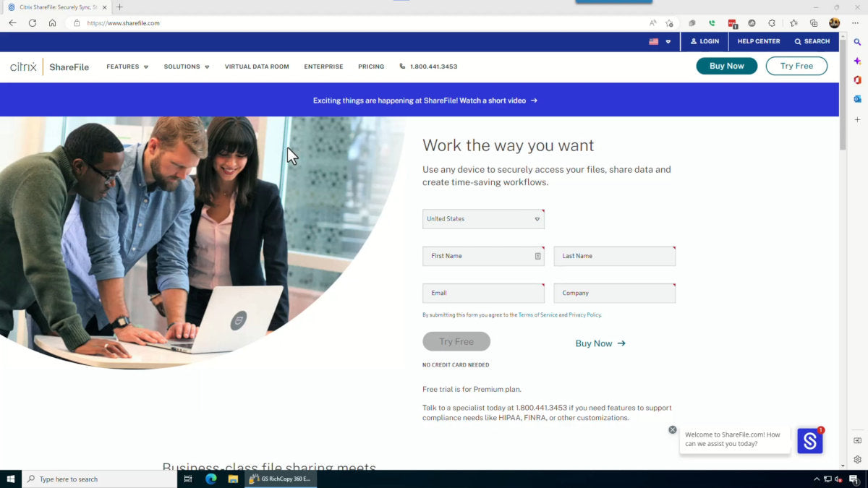
Task: Open the Pricing page
Action: [x=371, y=67]
